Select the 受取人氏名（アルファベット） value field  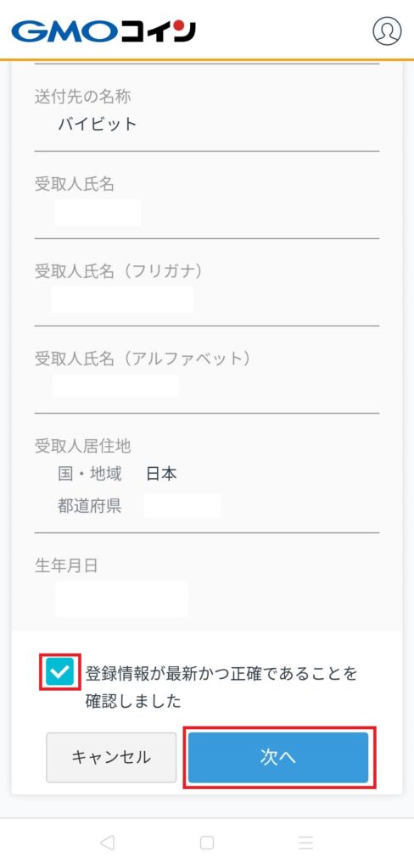[x=116, y=386]
